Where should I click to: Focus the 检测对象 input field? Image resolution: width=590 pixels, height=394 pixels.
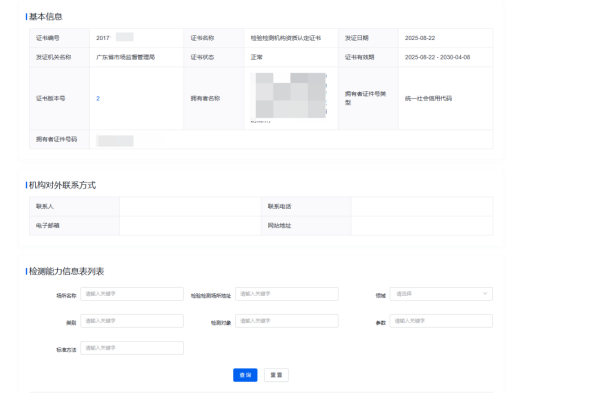[x=287, y=321]
